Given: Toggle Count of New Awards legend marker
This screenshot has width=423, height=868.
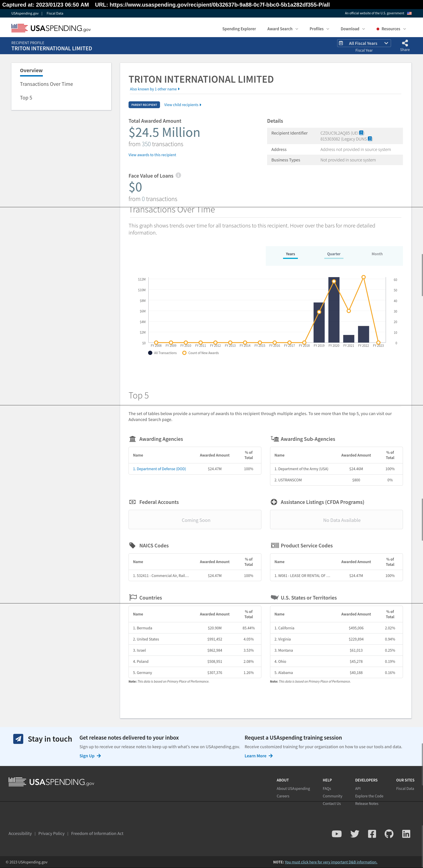Looking at the screenshot, I should click(x=184, y=353).
